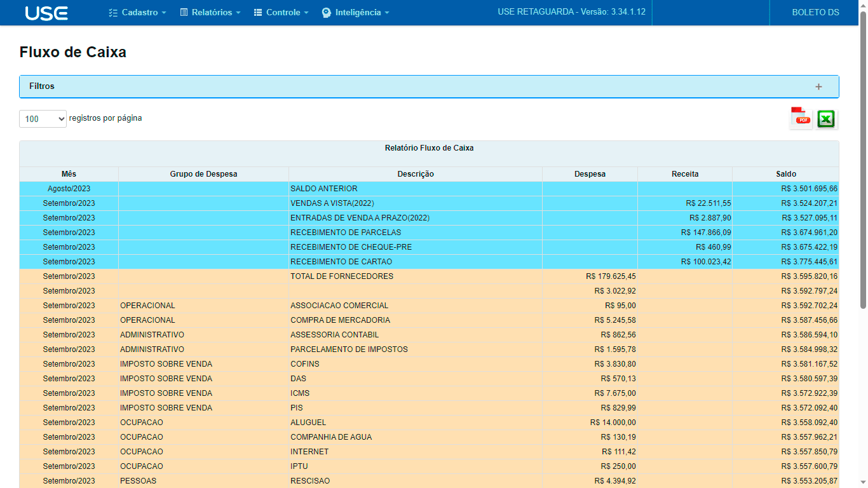Click USE RETAGUARDA version text

pyautogui.click(x=571, y=13)
